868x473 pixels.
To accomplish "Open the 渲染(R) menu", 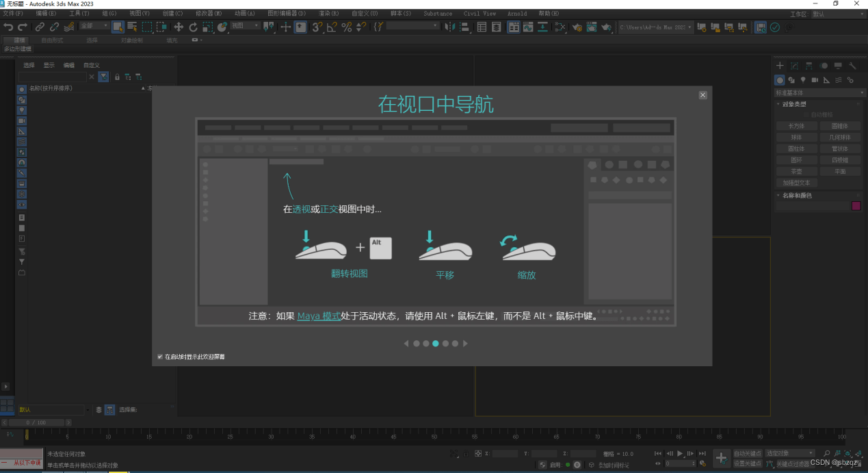I will coord(330,13).
